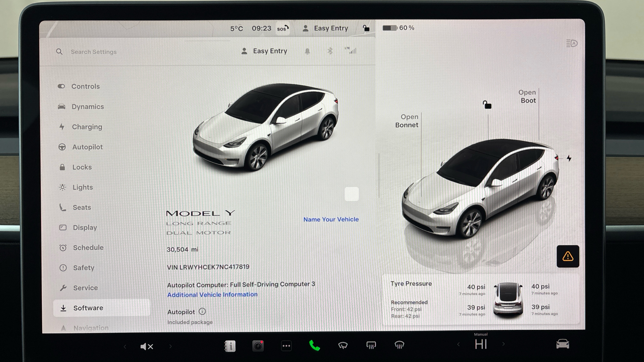Tap the windscreen wiper icon
644x362 pixels.
pos(343,346)
